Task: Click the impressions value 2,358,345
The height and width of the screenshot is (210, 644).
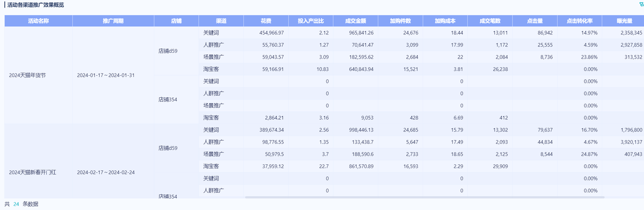Action: point(631,33)
